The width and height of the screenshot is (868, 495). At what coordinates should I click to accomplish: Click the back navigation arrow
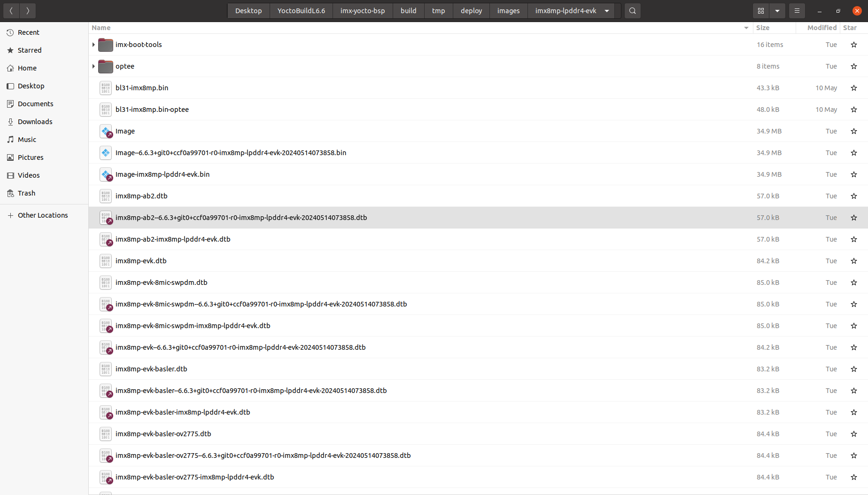[x=11, y=10]
